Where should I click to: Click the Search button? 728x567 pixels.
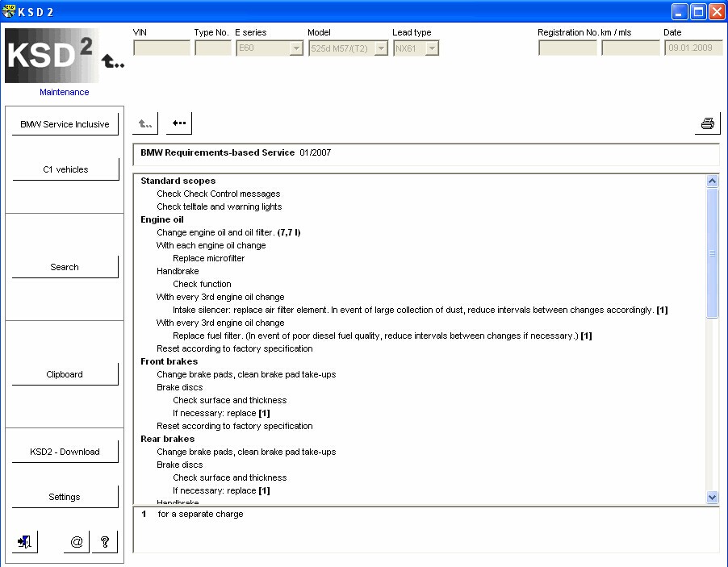(x=65, y=267)
